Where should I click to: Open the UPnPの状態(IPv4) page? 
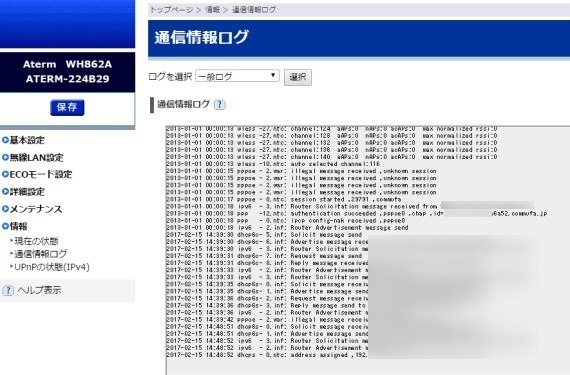(x=52, y=267)
